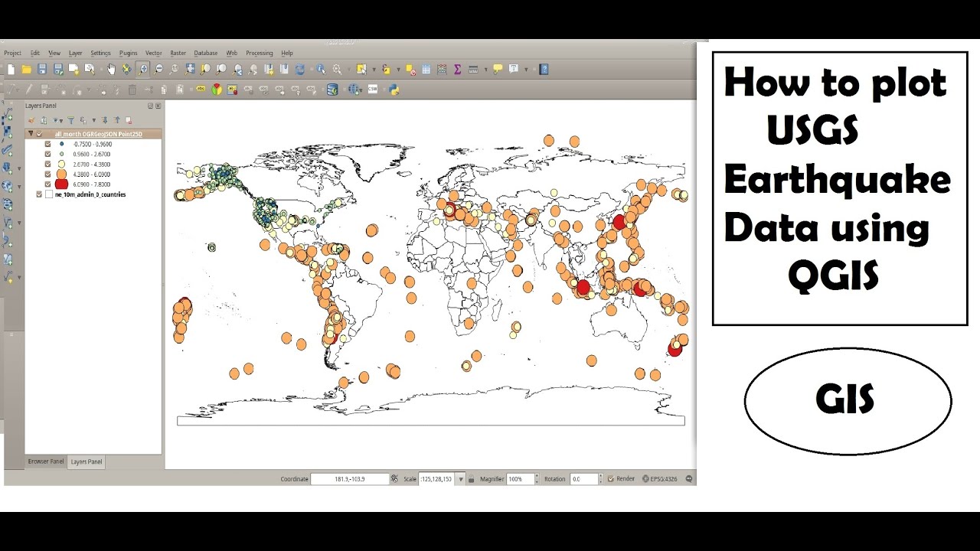The height and width of the screenshot is (551, 980).
Task: Collapse the all_month layer tree
Action: (x=31, y=133)
